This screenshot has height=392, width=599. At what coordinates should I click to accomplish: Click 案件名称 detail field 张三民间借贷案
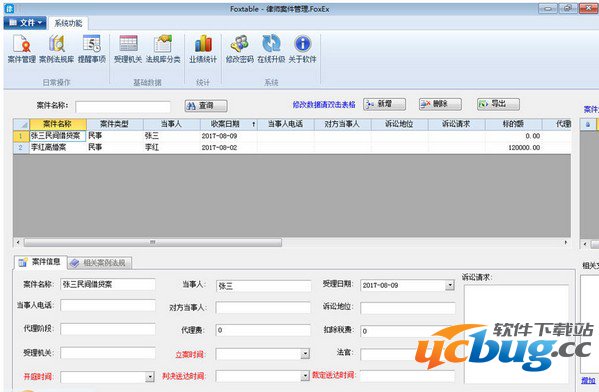coord(108,284)
